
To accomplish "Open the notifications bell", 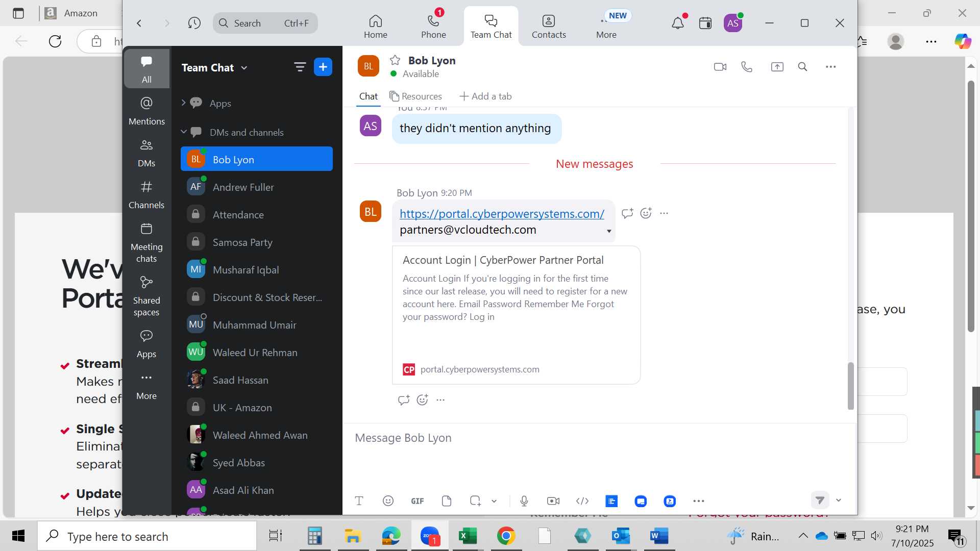I will [x=678, y=23].
